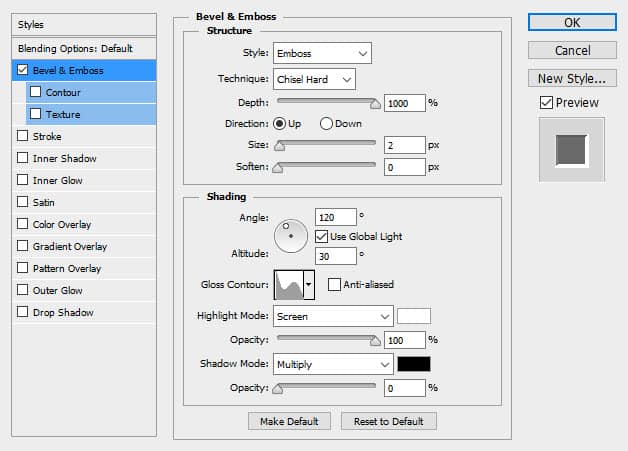Open the Shadow Mode Multiply dropdown
The height and width of the screenshot is (451, 628).
[334, 364]
